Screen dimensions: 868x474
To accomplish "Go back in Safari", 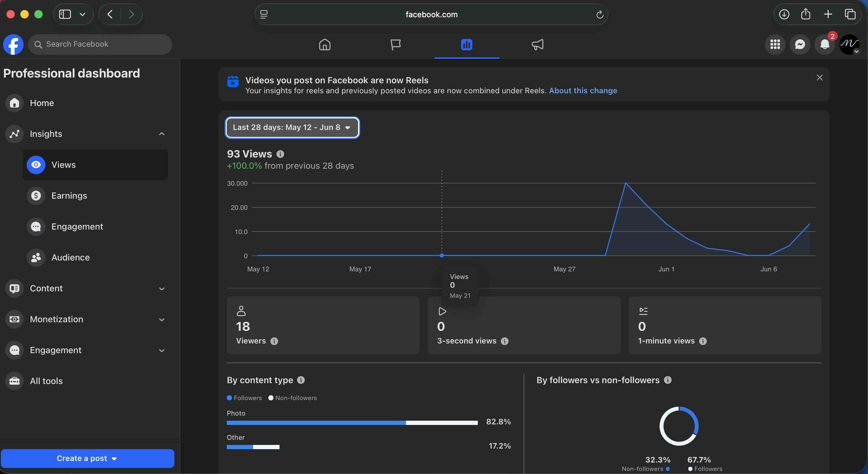I will (x=110, y=14).
